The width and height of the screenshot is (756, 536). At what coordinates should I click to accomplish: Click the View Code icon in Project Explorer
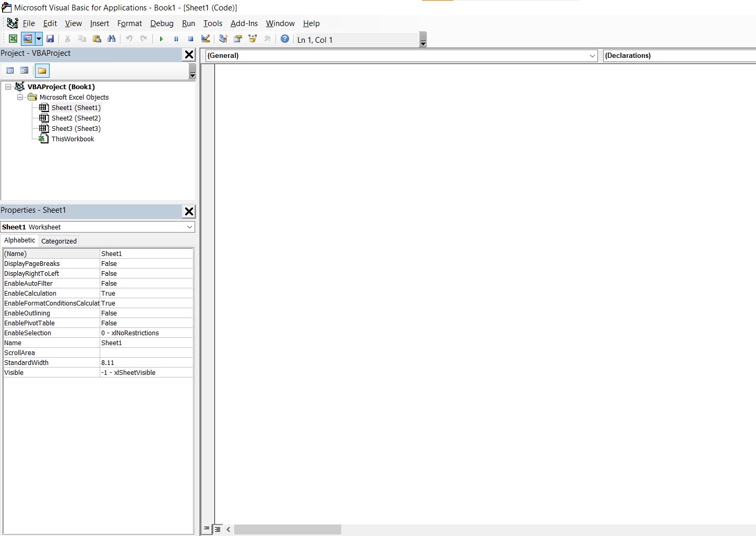point(10,70)
